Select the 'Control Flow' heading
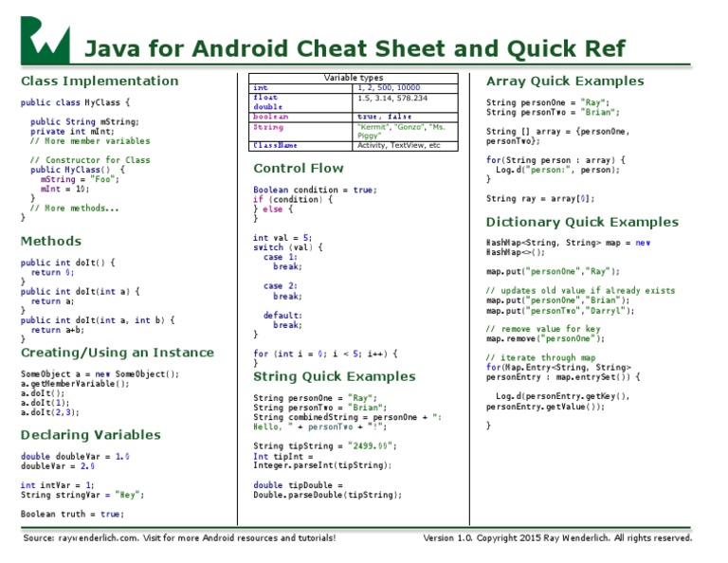728x563 pixels. pos(299,168)
